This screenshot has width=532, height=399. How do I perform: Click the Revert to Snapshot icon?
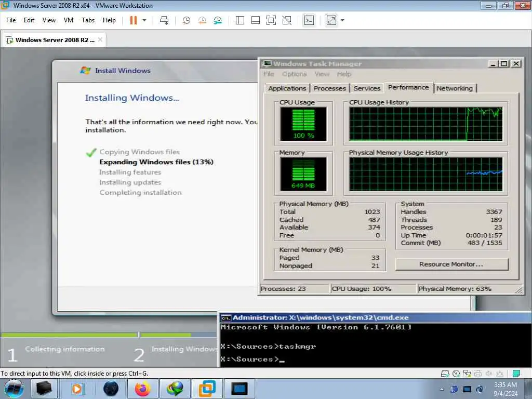pyautogui.click(x=202, y=20)
